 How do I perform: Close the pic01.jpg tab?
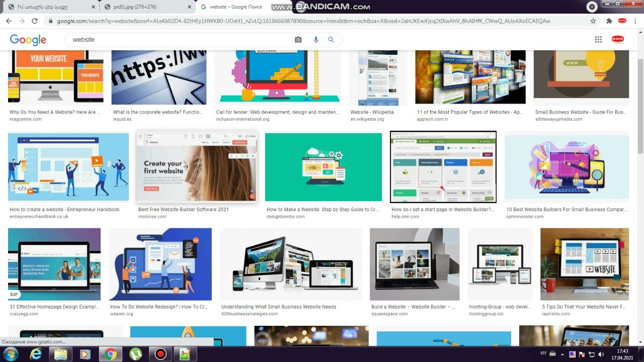point(189,7)
